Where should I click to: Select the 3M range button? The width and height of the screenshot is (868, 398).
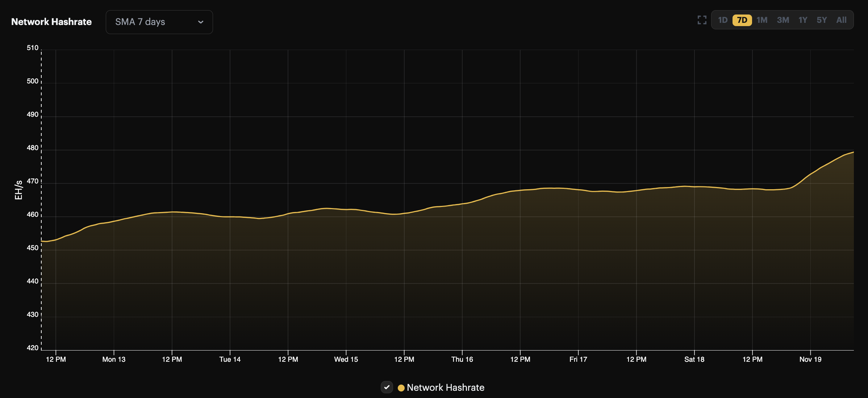[x=783, y=20]
